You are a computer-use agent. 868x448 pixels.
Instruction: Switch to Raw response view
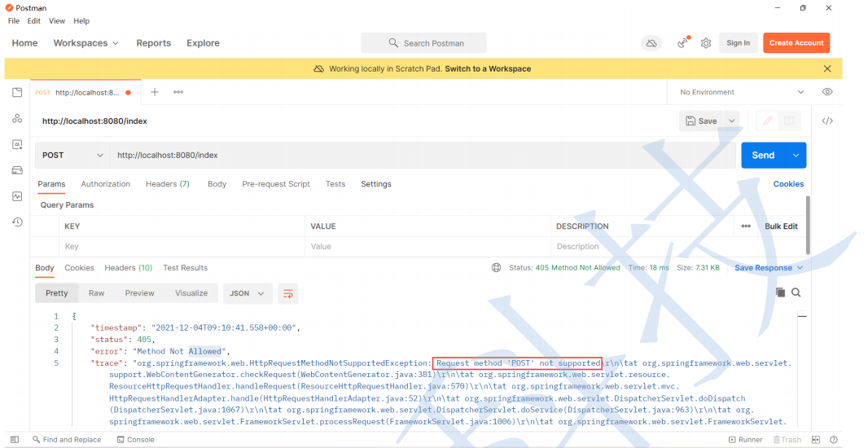pyautogui.click(x=96, y=293)
